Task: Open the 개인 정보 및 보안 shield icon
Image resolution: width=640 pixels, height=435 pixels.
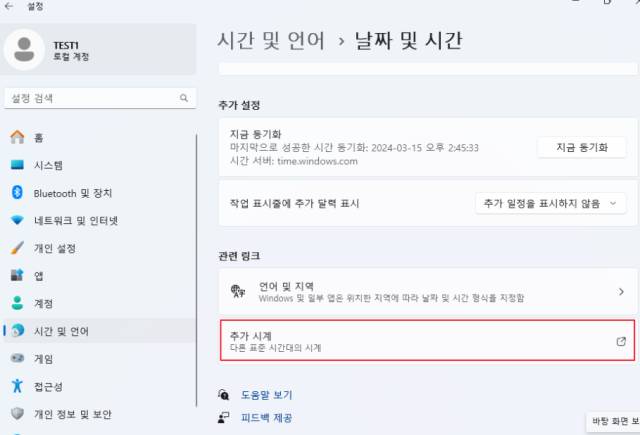Action: click(x=17, y=414)
